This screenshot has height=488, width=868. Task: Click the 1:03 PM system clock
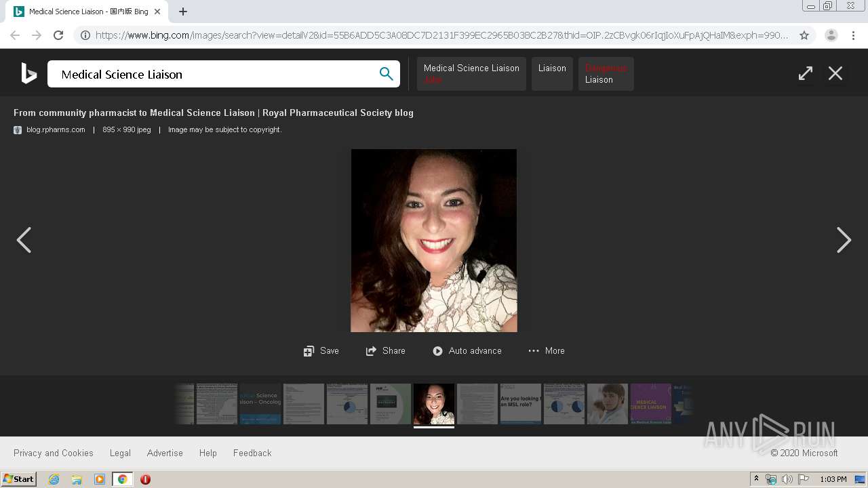(833, 479)
